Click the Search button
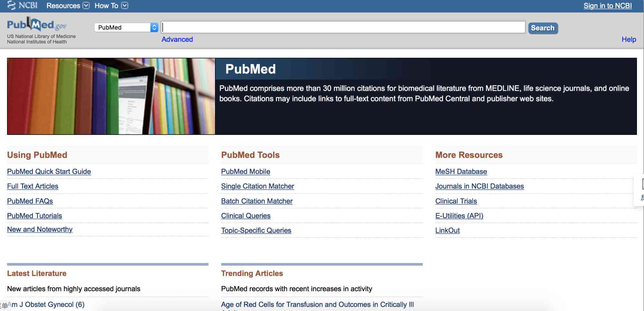Viewport: 644px width, 311px height. (543, 28)
